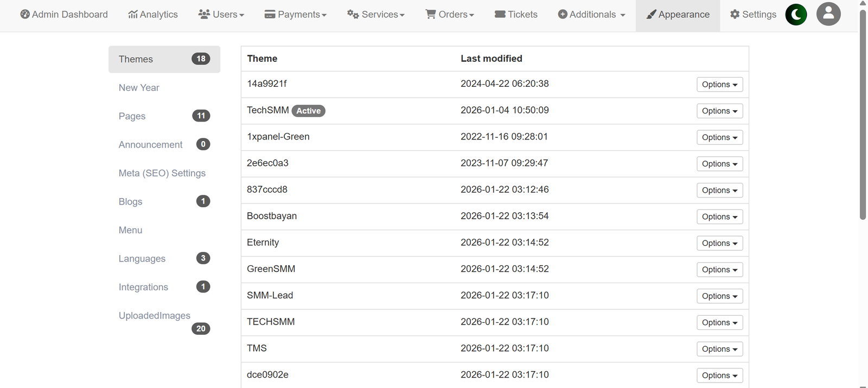Click the Users group icon
Viewport: 868px width, 388px height.
[204, 15]
